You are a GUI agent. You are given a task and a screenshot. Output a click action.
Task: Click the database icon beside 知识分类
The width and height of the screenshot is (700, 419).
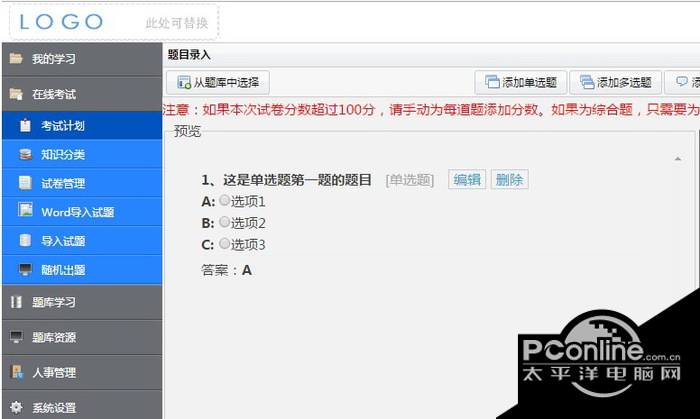pos(25,154)
